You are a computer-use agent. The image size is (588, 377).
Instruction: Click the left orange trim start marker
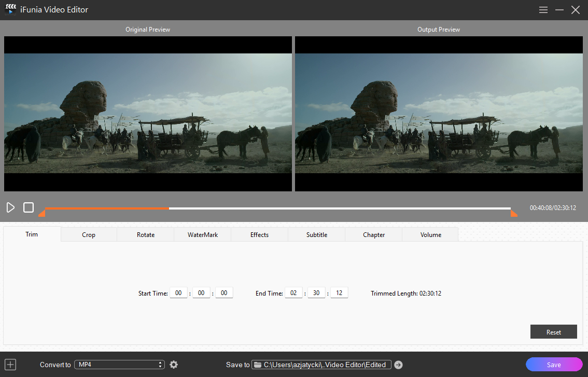pyautogui.click(x=41, y=213)
